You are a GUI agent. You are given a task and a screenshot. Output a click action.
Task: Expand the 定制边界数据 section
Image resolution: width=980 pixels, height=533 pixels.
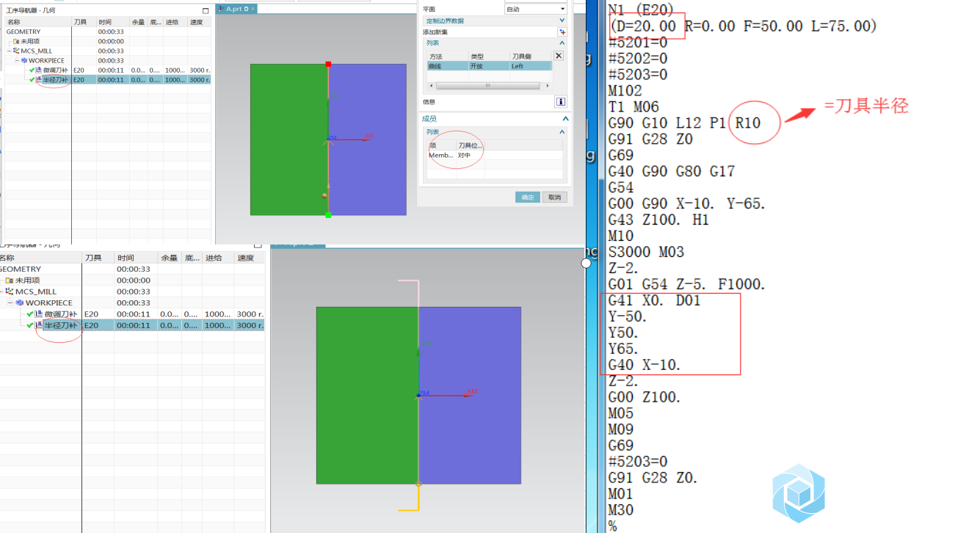pyautogui.click(x=562, y=21)
